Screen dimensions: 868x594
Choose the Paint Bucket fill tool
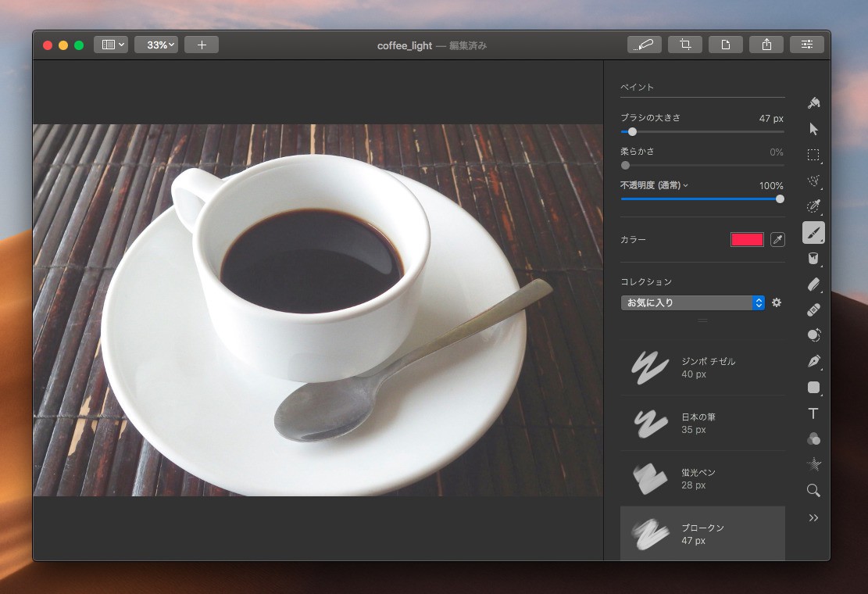click(x=813, y=258)
